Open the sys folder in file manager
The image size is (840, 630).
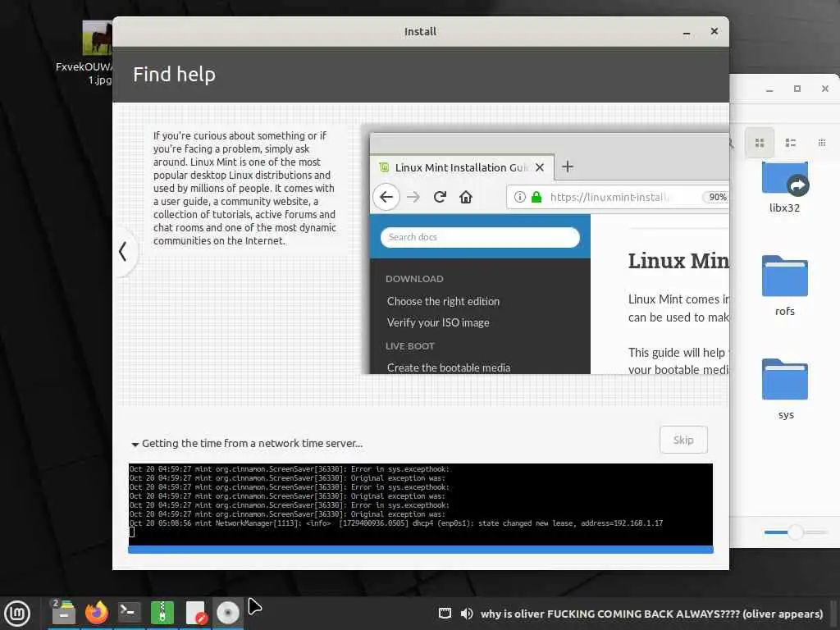785,389
